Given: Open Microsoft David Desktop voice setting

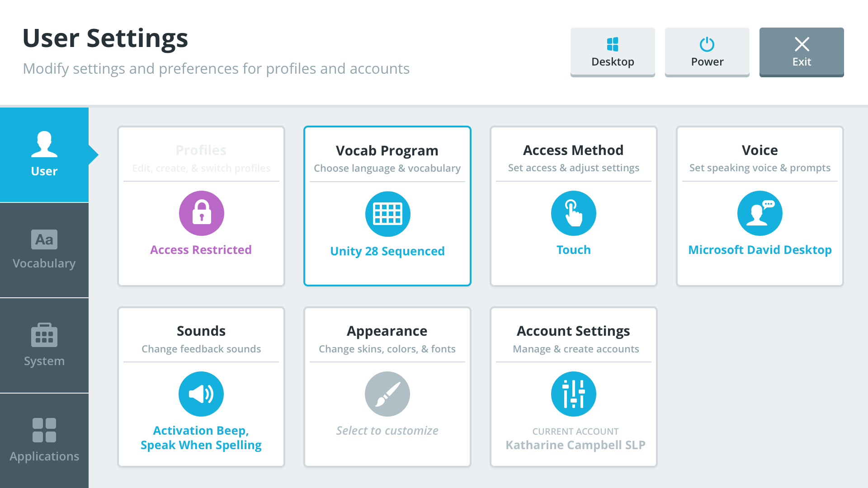Looking at the screenshot, I should [759, 250].
